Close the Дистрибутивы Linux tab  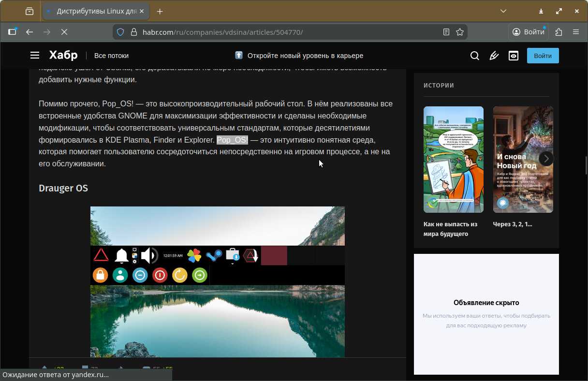pos(141,11)
